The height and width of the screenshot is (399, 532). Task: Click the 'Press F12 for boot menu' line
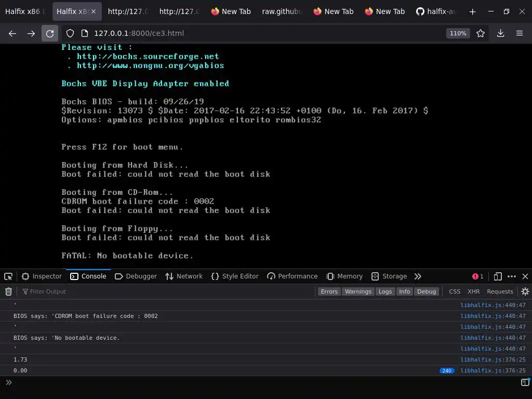(x=122, y=147)
